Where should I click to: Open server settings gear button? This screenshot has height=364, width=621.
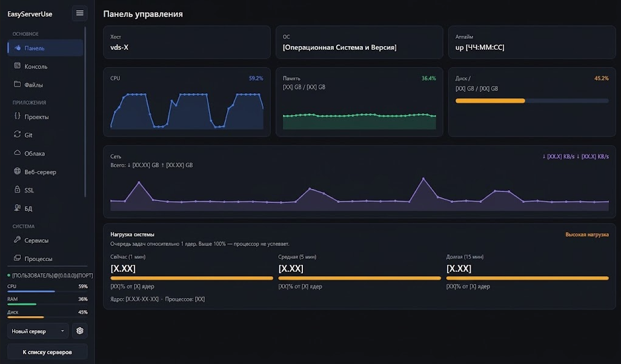pos(79,331)
